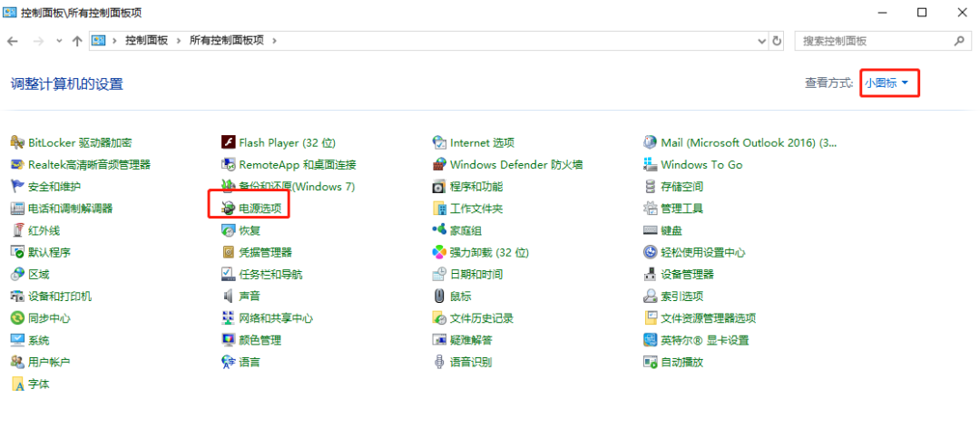Click the 默认程序 icon
The height and width of the screenshot is (438, 980).
17,252
